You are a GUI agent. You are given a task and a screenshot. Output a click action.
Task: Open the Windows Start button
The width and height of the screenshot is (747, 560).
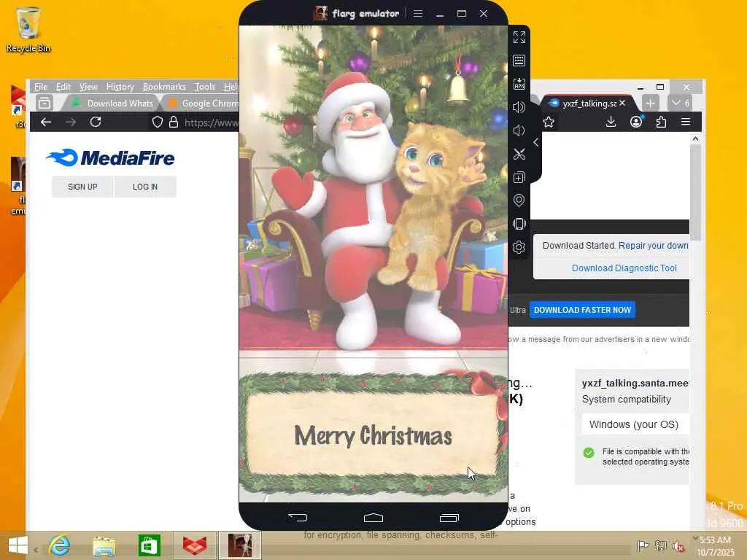(x=18, y=545)
